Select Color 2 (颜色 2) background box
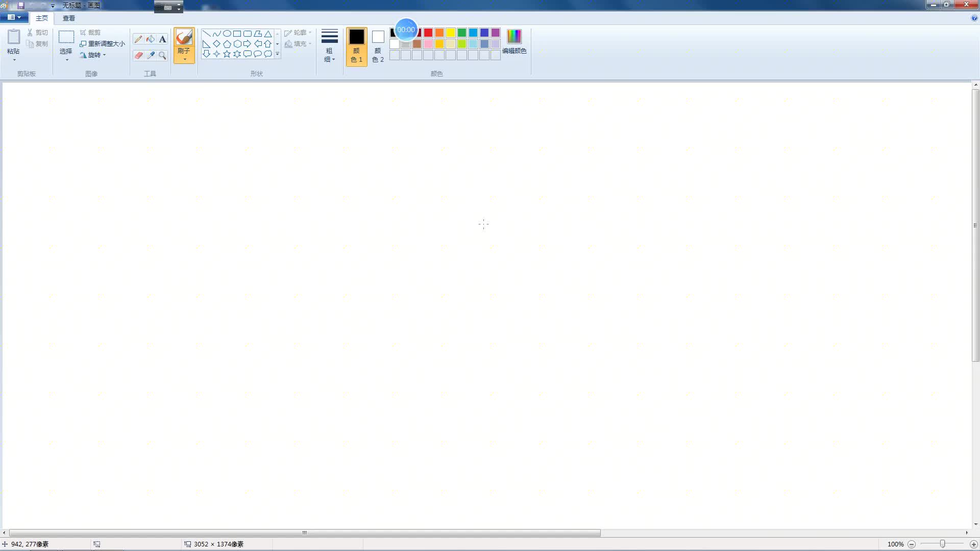The image size is (980, 551). point(378,46)
